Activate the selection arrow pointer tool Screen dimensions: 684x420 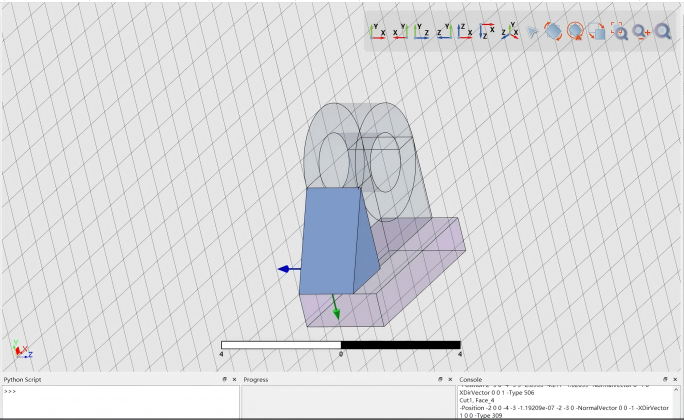tap(532, 32)
